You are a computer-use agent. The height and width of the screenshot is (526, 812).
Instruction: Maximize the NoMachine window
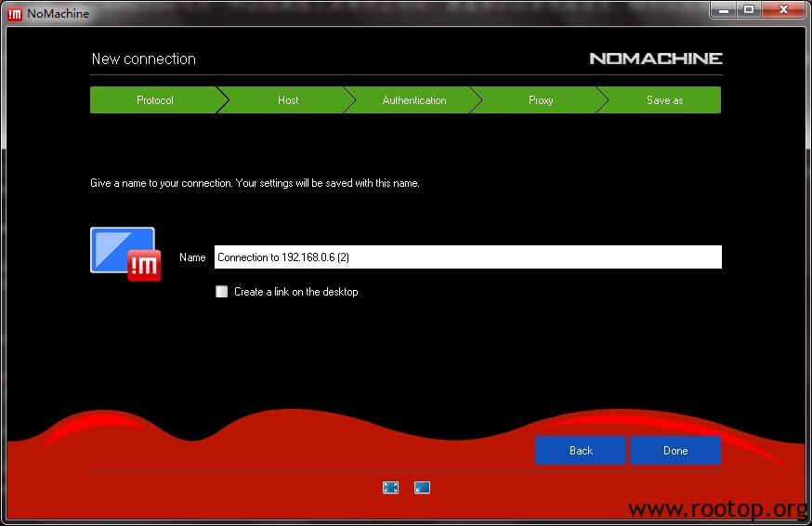pos(749,10)
